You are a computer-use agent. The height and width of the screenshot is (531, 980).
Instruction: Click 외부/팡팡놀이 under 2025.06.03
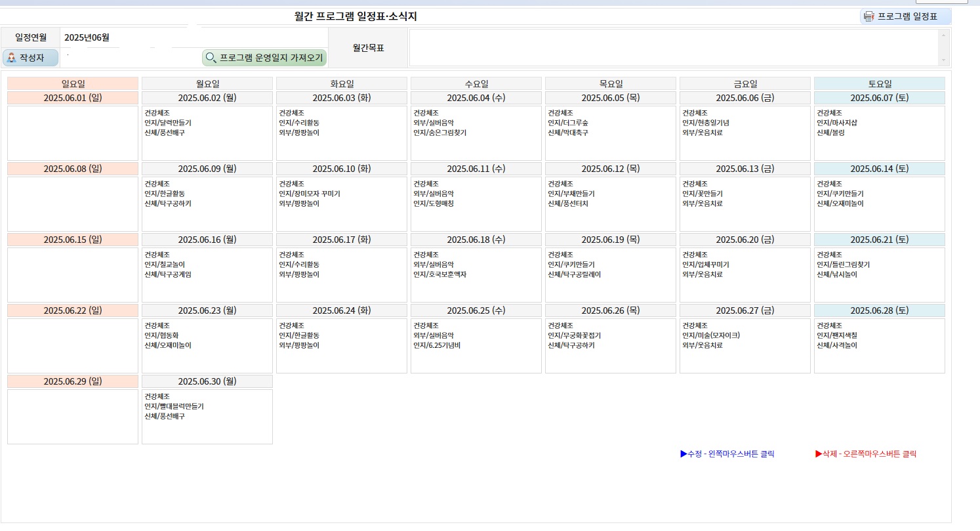pyautogui.click(x=299, y=133)
